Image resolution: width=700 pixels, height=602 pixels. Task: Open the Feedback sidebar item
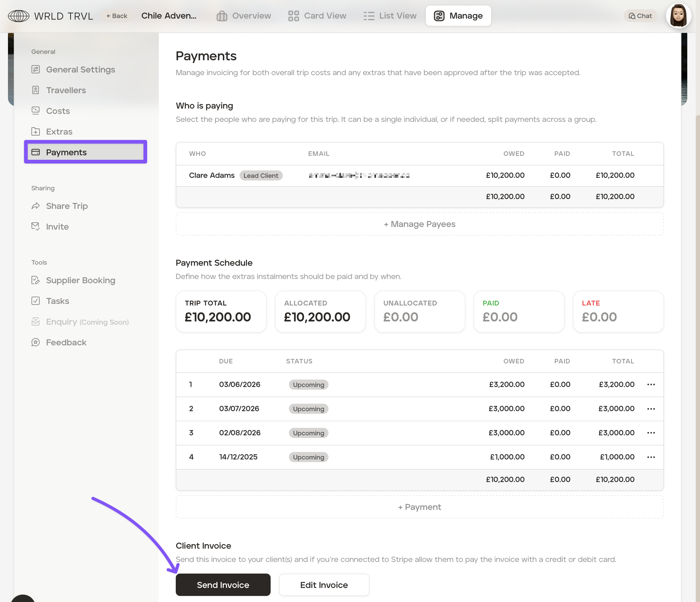coord(66,342)
